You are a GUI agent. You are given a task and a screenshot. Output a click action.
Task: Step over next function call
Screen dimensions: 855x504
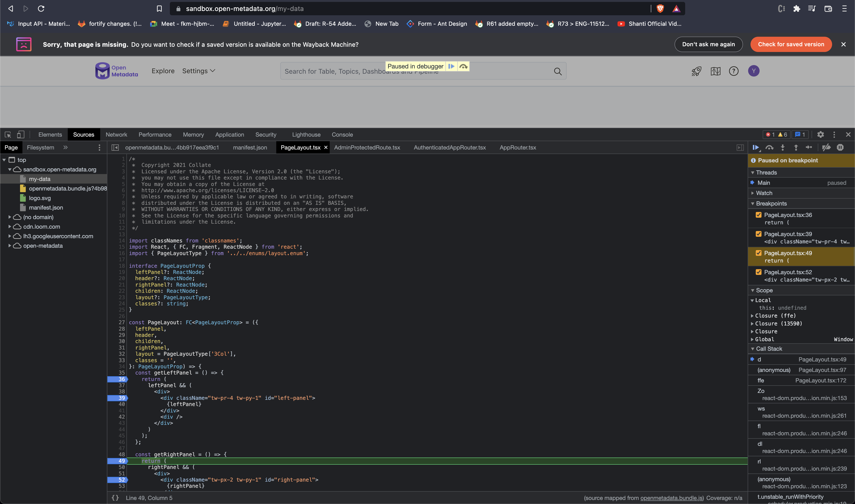pos(769,147)
